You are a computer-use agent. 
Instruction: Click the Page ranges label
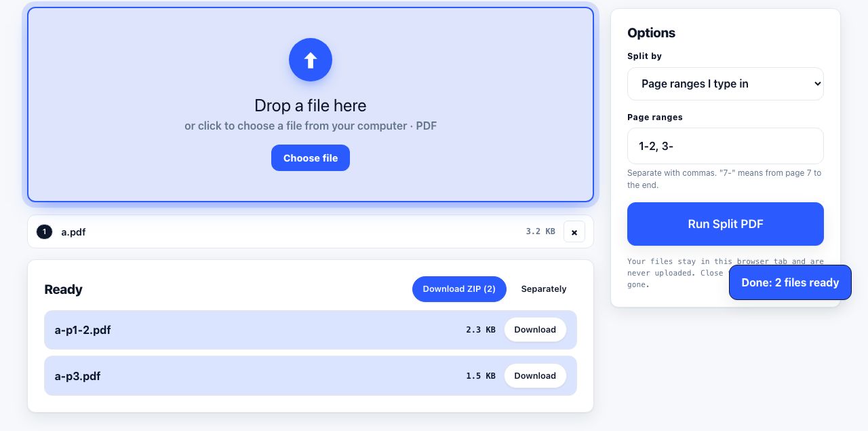pyautogui.click(x=655, y=117)
